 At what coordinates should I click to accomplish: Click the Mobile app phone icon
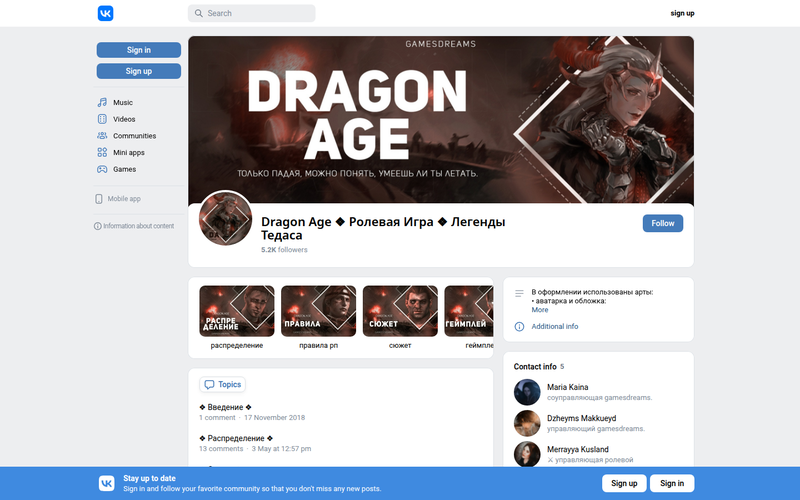pyautogui.click(x=99, y=199)
